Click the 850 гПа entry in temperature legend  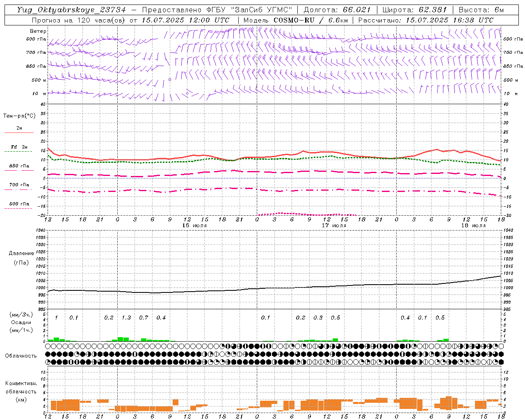click(x=19, y=166)
